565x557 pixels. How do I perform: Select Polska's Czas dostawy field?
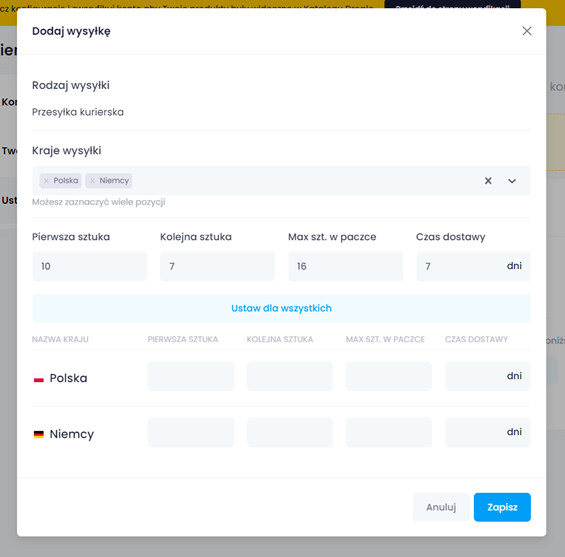pyautogui.click(x=488, y=376)
